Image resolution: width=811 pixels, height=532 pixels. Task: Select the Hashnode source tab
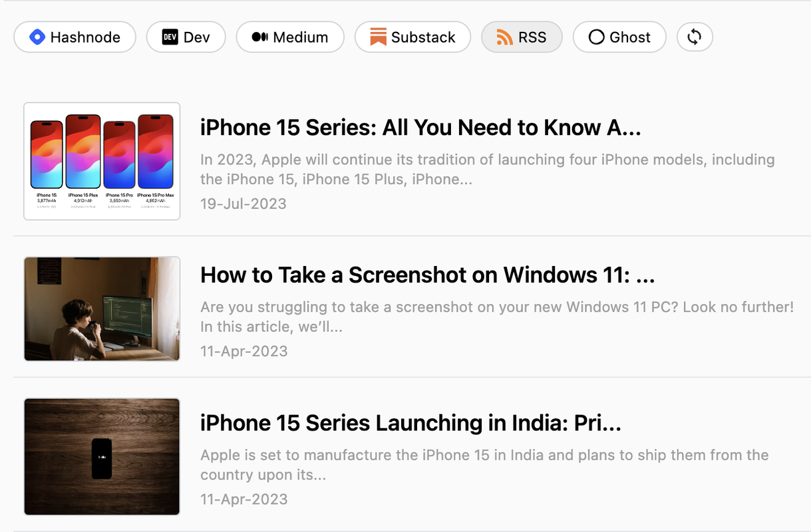(x=75, y=37)
